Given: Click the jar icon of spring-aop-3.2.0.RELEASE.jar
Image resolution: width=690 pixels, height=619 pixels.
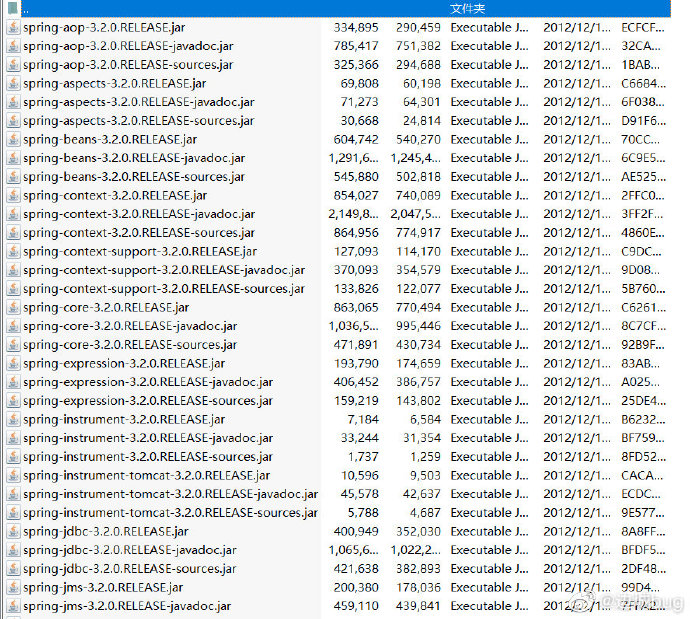Looking at the screenshot, I should coord(14,27).
